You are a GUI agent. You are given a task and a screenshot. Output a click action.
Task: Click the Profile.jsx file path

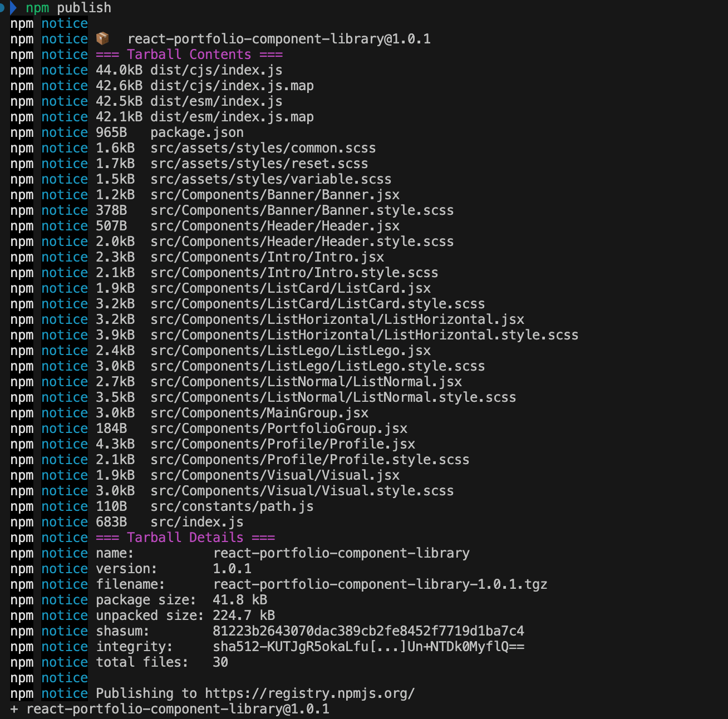pos(283,444)
